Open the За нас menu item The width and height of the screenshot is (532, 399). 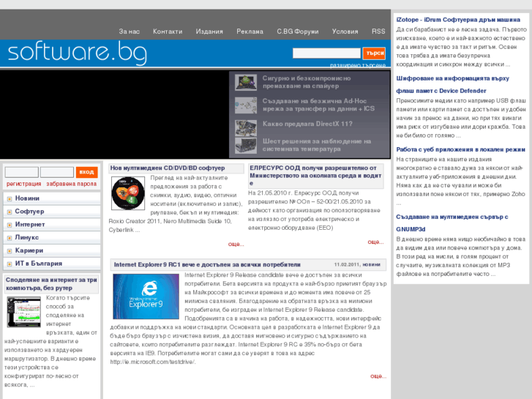pos(130,31)
